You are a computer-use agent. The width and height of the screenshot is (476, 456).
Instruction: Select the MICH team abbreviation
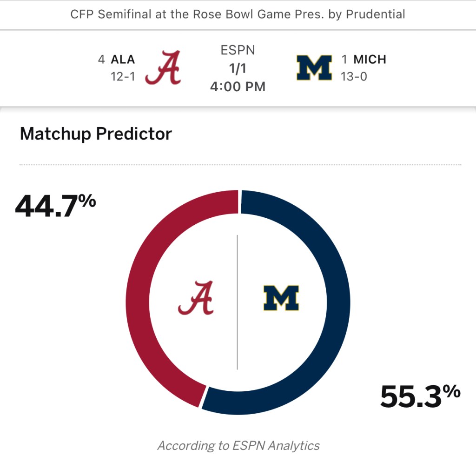click(370, 60)
